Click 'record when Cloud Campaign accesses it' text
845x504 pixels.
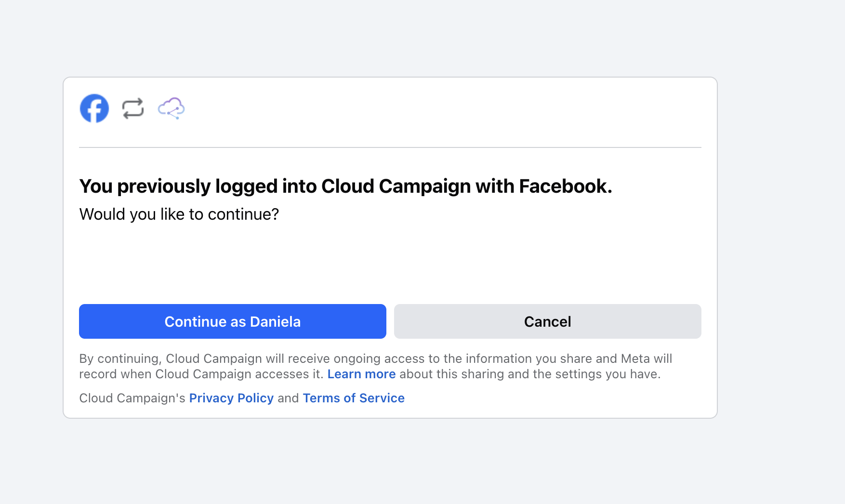pos(201,374)
